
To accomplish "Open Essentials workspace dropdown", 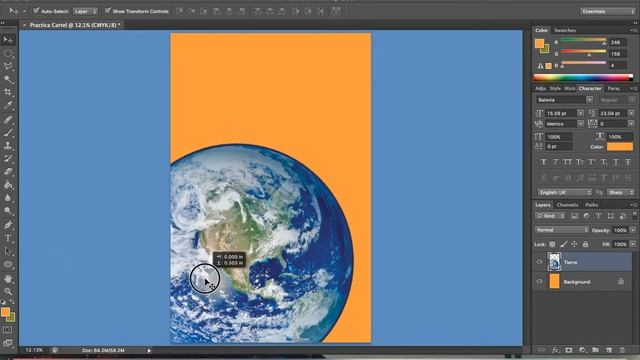I will click(x=608, y=11).
